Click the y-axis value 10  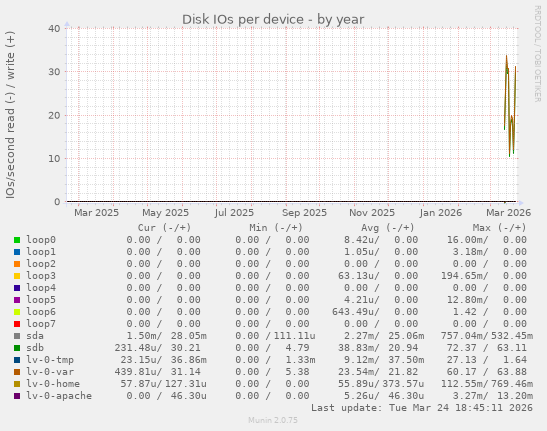coord(54,159)
